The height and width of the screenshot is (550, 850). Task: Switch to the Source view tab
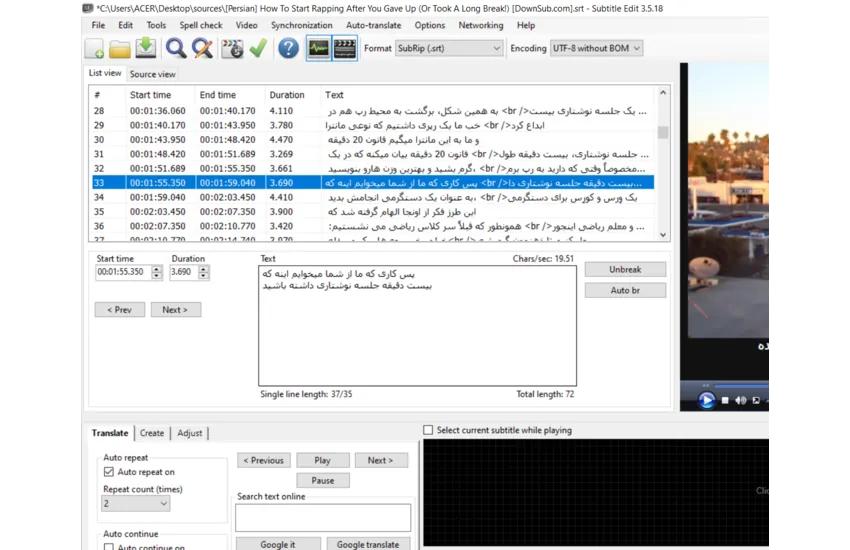coord(152,74)
